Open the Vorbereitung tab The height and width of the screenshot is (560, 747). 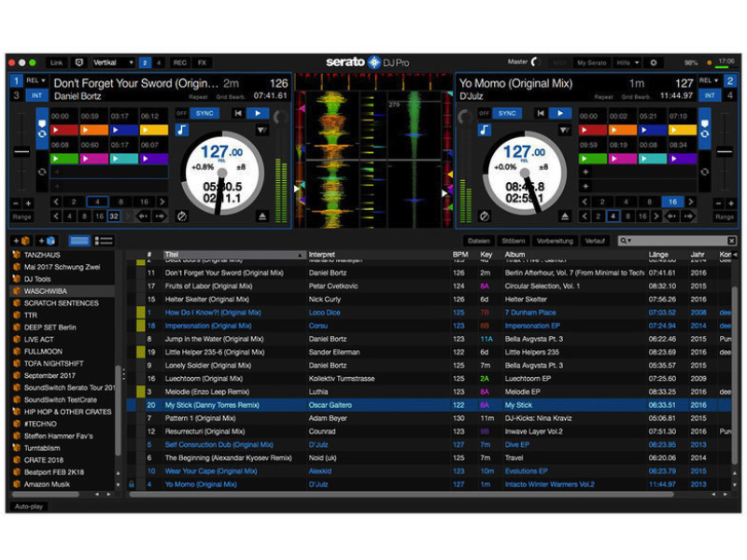pos(555,241)
